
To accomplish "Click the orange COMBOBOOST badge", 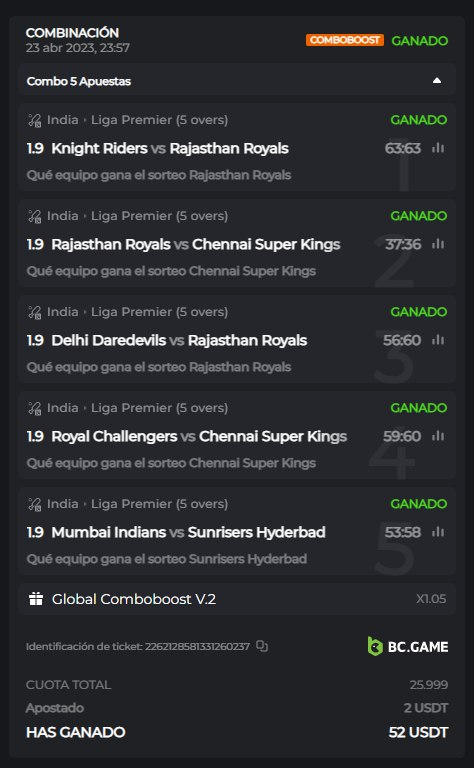I will click(x=345, y=40).
